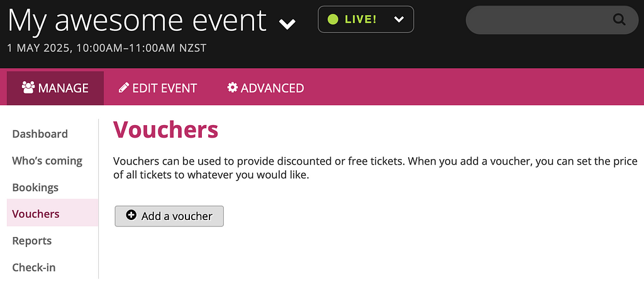
Task: Click the green LIVE status dot
Action: pos(333,19)
